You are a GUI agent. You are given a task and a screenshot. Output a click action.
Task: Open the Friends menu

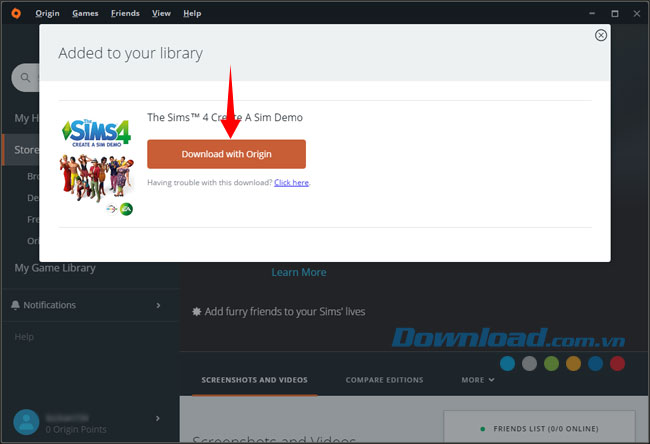click(125, 13)
